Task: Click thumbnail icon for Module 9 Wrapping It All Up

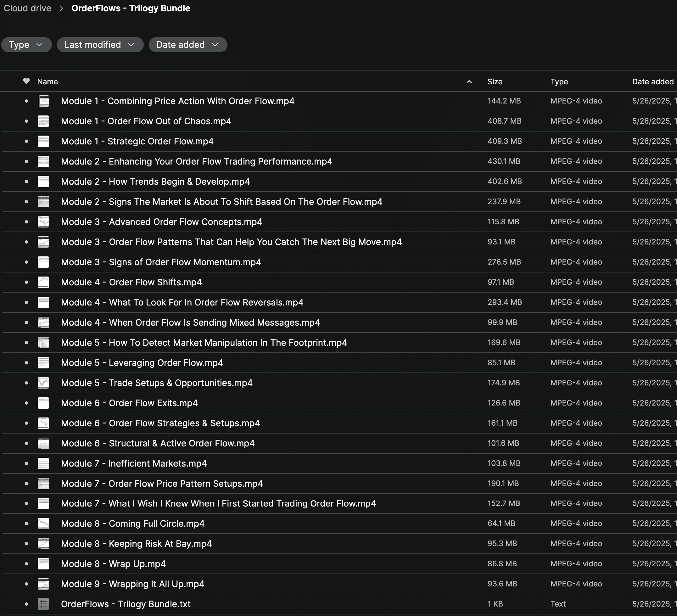Action: coord(43,584)
